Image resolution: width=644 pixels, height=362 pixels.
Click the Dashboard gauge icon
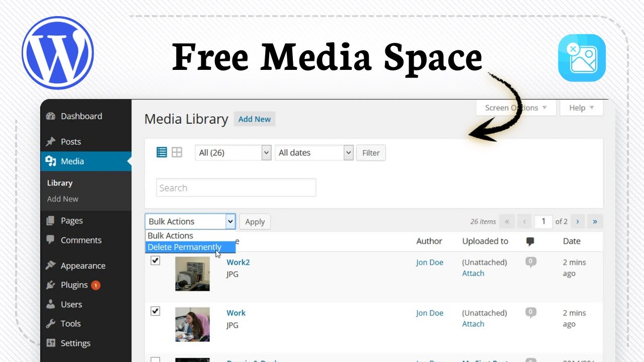pyautogui.click(x=50, y=116)
